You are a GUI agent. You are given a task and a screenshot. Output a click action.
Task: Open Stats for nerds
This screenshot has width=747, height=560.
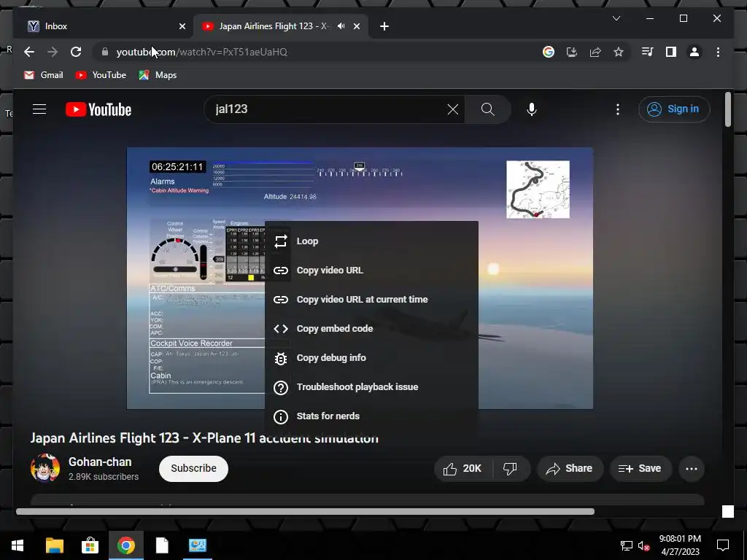click(x=371, y=416)
